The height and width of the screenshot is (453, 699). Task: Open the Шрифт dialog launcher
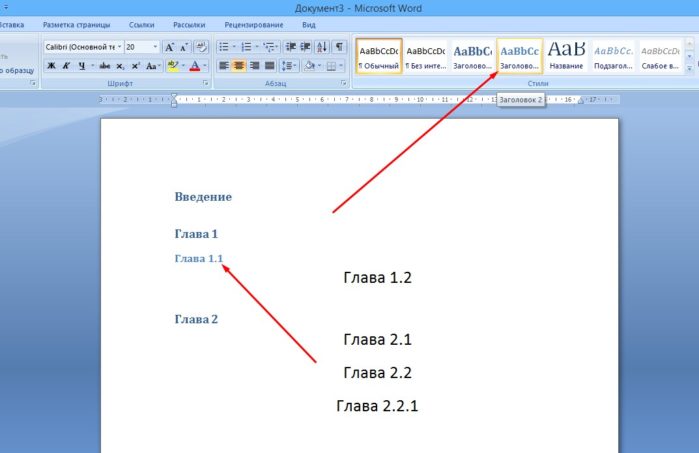(x=206, y=83)
